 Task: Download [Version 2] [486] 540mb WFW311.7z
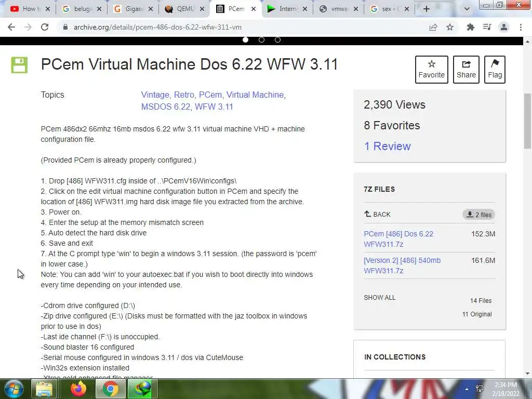pyautogui.click(x=402, y=265)
